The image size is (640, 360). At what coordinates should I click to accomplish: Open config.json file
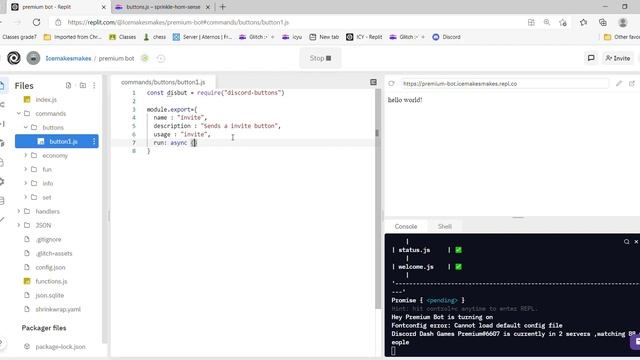click(x=50, y=267)
